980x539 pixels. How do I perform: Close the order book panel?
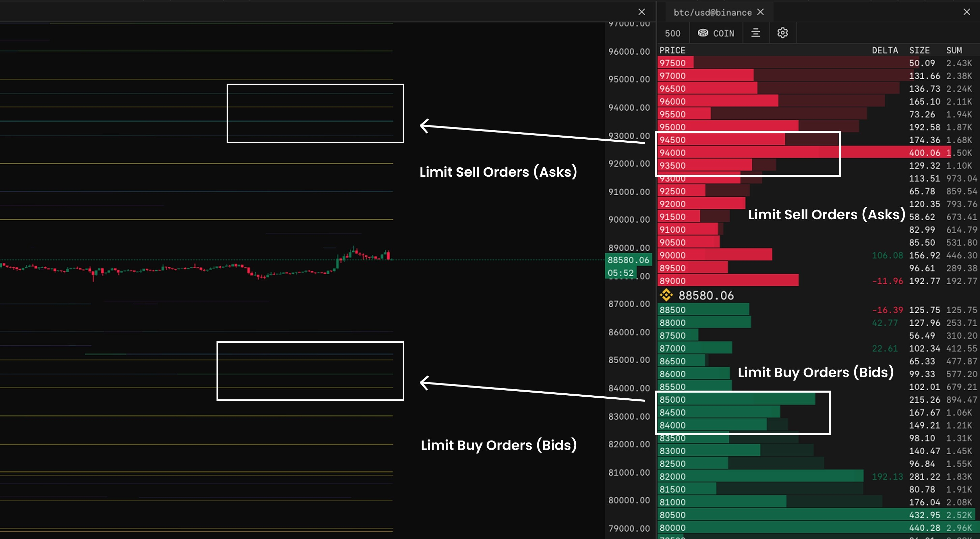(x=966, y=12)
